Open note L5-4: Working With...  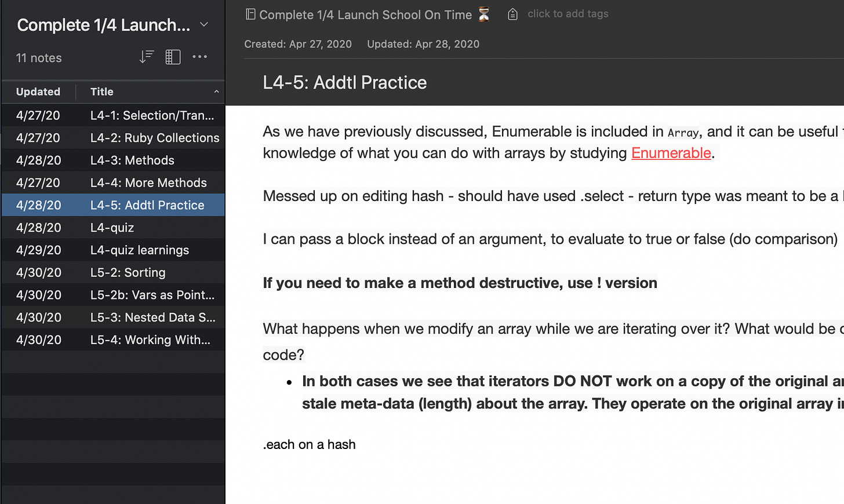[x=113, y=340]
